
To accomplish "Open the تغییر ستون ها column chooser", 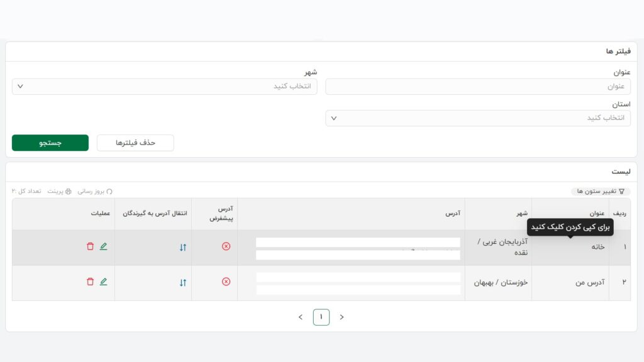I will (x=597, y=190).
